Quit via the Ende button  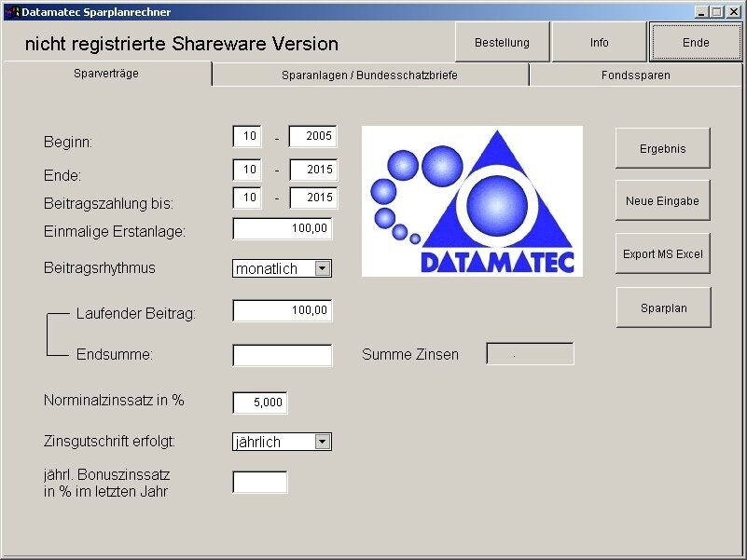tap(696, 42)
